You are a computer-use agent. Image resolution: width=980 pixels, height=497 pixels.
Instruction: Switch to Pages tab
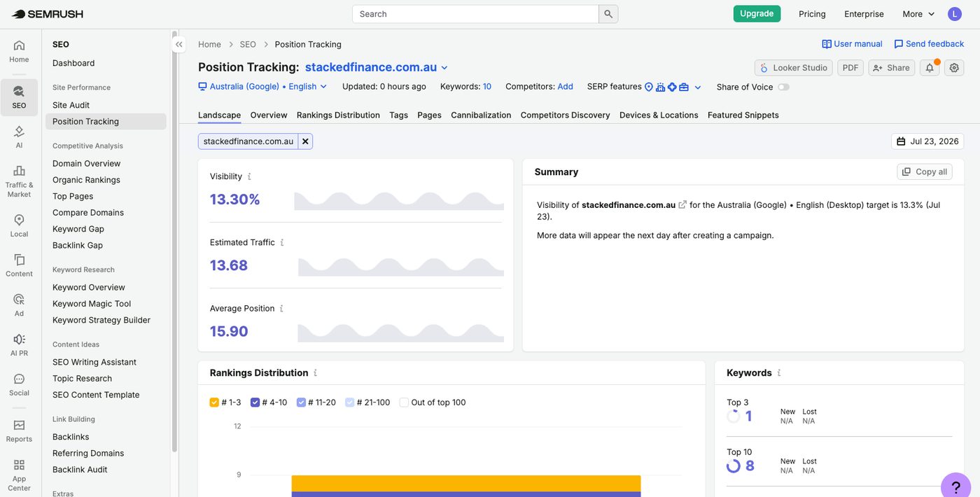[429, 115]
